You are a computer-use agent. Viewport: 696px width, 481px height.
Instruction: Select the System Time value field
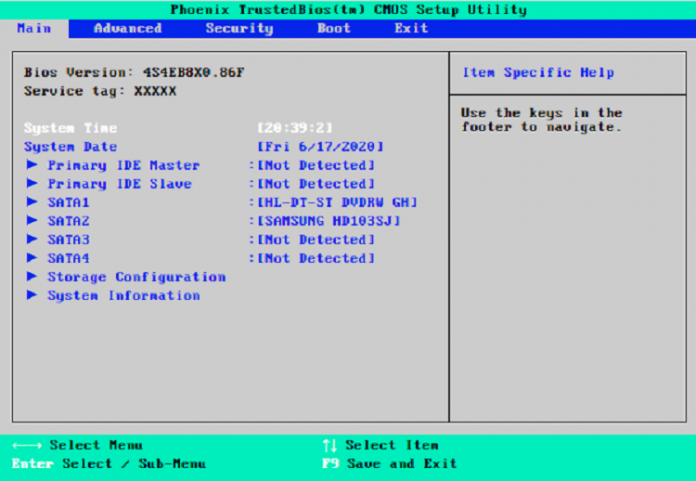tap(295, 128)
